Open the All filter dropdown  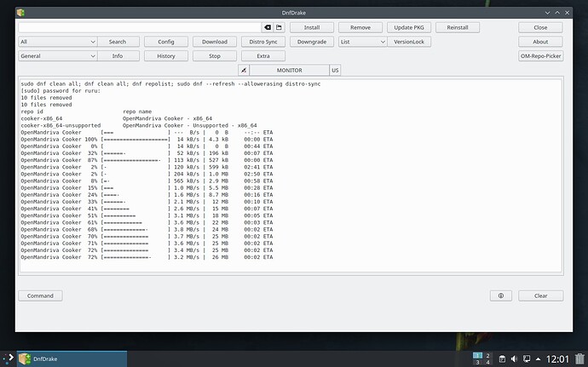(58, 42)
